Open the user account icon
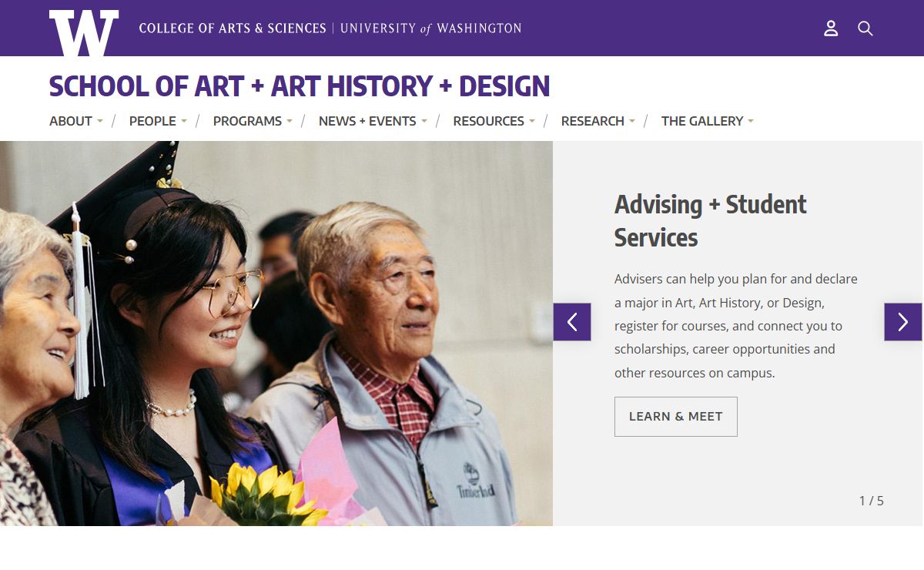The width and height of the screenshot is (924, 570). pos(831,28)
